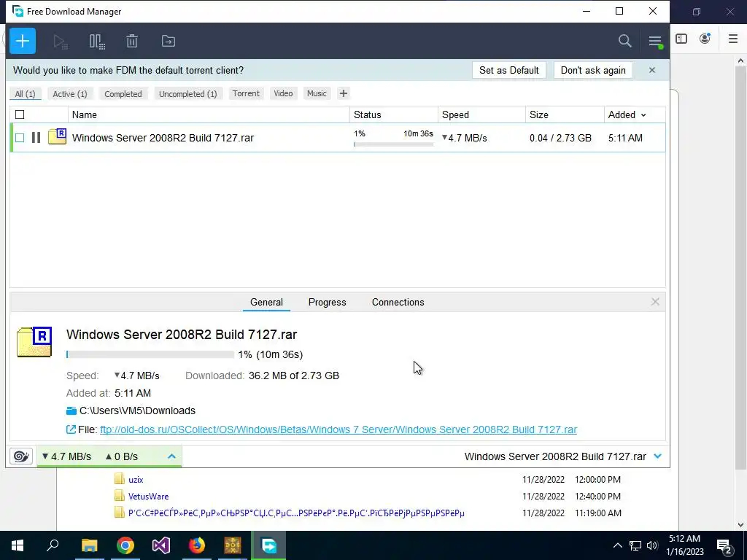This screenshot has width=747, height=560.
Task: Select the Completed filter tab
Action: (123, 94)
